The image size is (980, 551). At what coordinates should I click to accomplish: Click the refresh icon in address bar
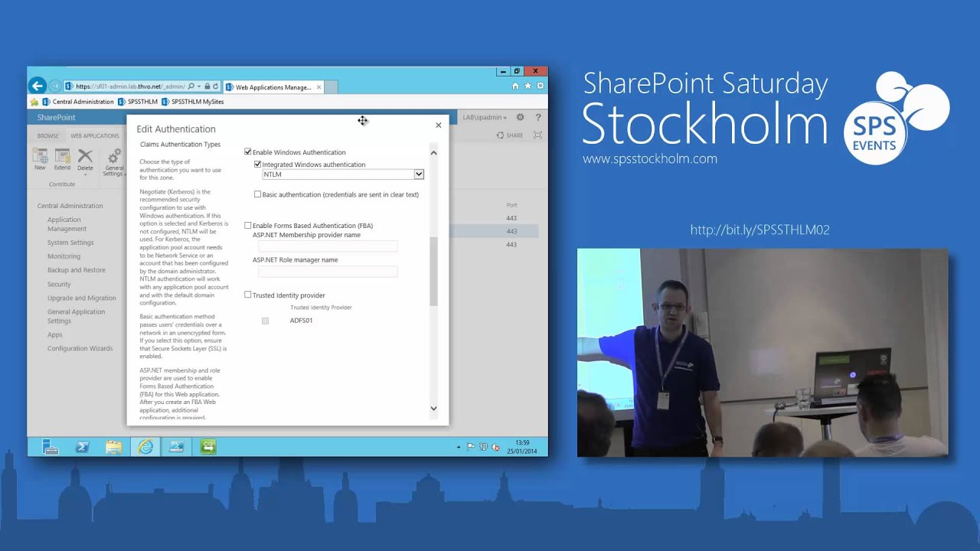[x=216, y=86]
